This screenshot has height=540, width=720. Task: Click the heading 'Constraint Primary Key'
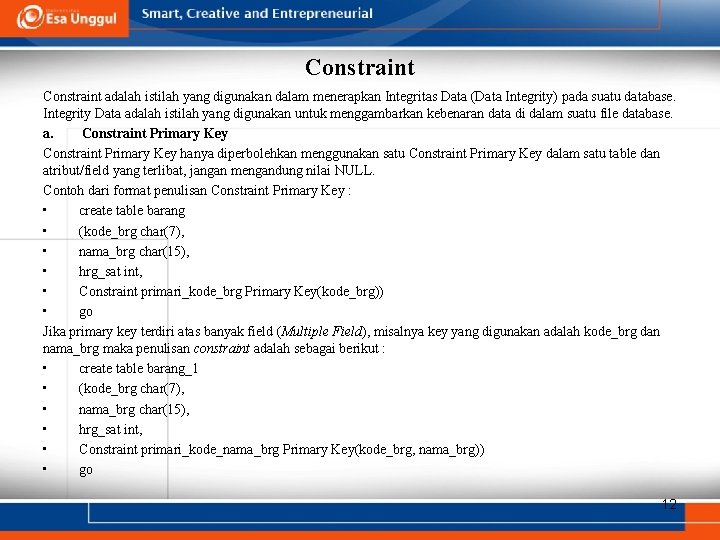(155, 134)
